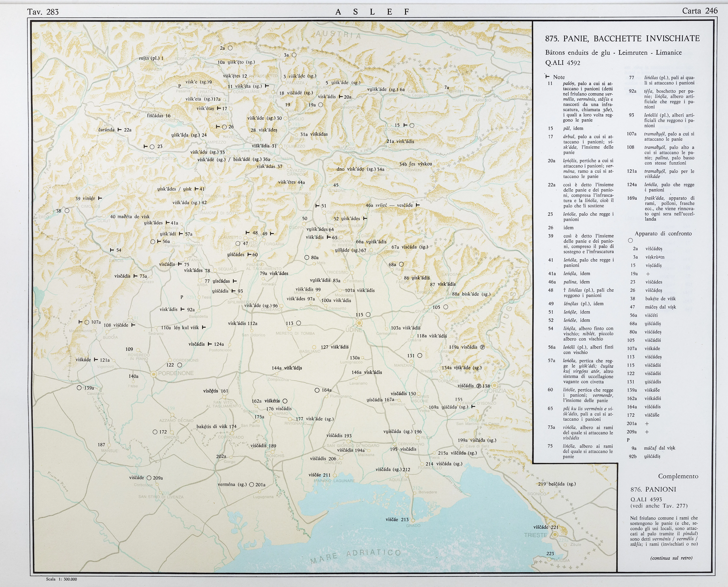
Task: Click the circle symbol at point 2a
Action: click(x=230, y=48)
